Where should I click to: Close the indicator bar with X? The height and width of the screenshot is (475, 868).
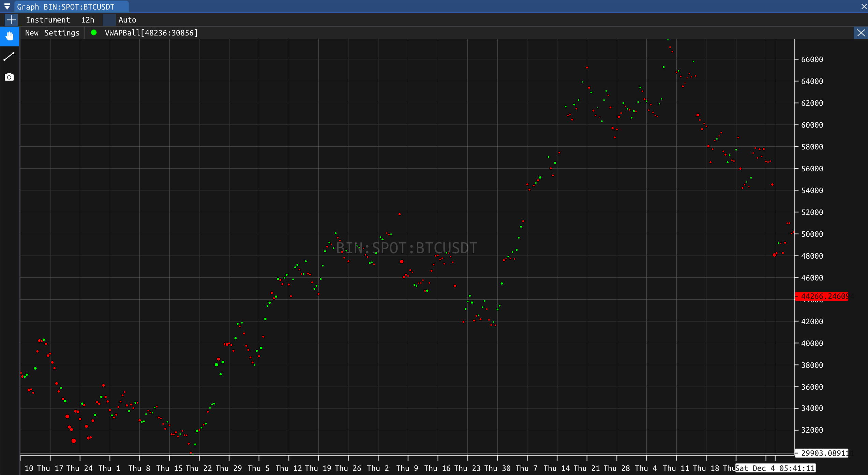pyautogui.click(x=861, y=33)
